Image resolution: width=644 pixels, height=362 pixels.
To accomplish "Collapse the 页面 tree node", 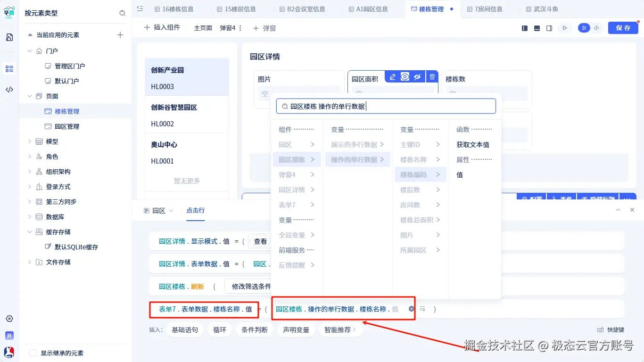I will pyautogui.click(x=30, y=96).
